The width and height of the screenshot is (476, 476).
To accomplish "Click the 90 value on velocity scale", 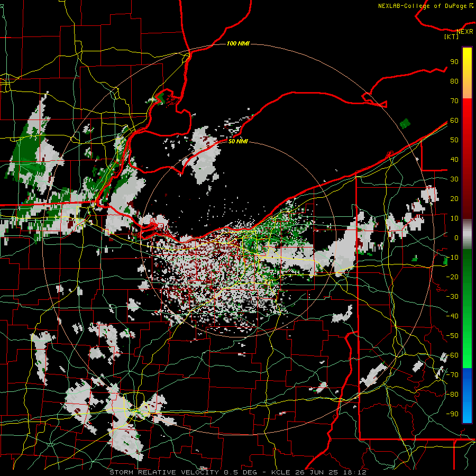I will click(454, 62).
